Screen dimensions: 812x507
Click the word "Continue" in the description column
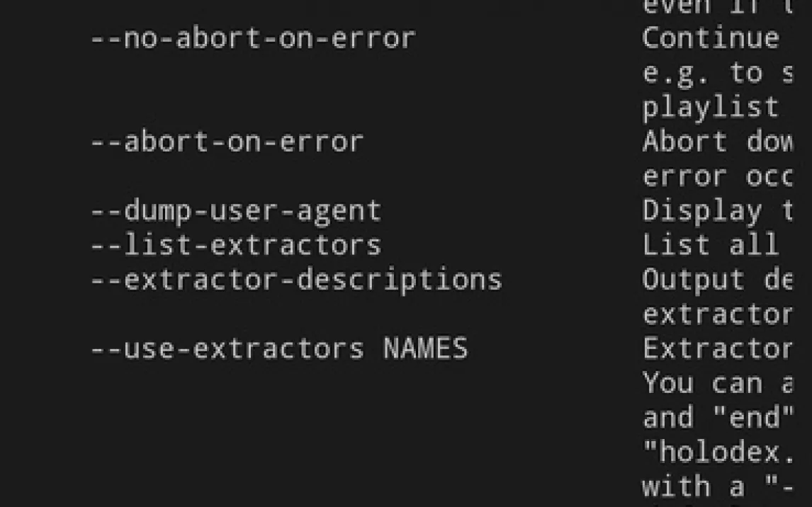click(710, 38)
